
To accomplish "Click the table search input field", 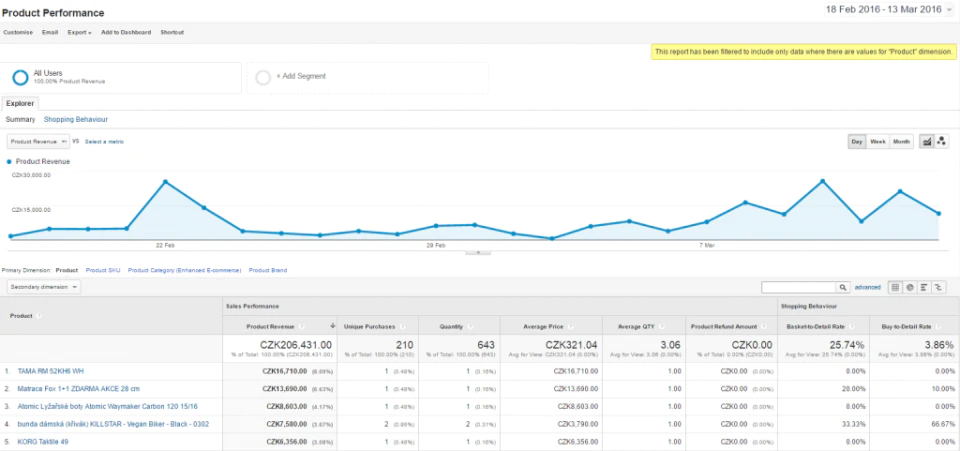I will 799,287.
